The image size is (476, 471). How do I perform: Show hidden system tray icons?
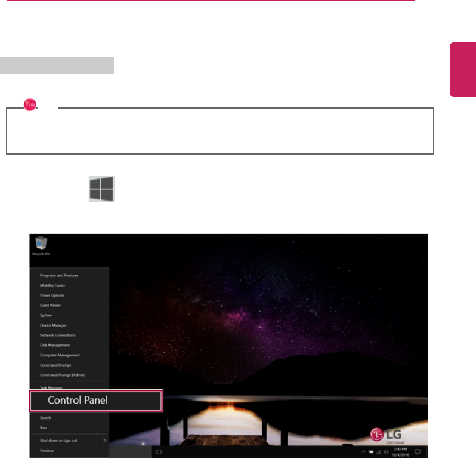(x=363, y=452)
